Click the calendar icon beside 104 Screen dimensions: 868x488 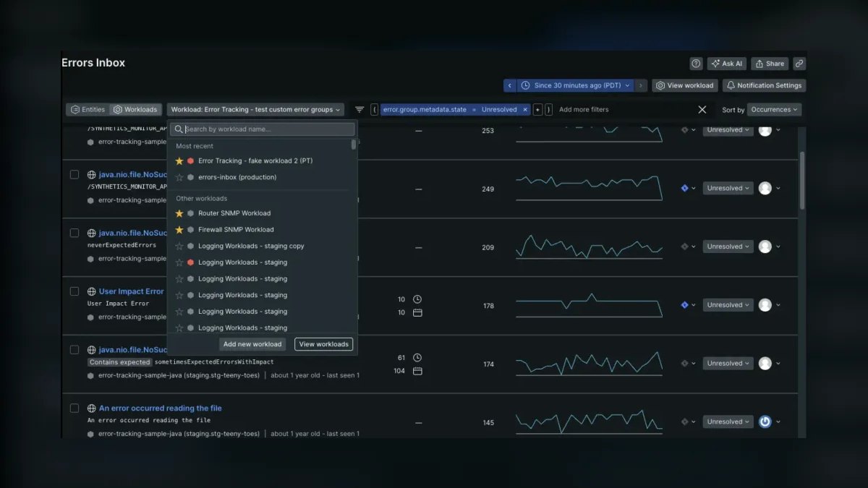(417, 372)
